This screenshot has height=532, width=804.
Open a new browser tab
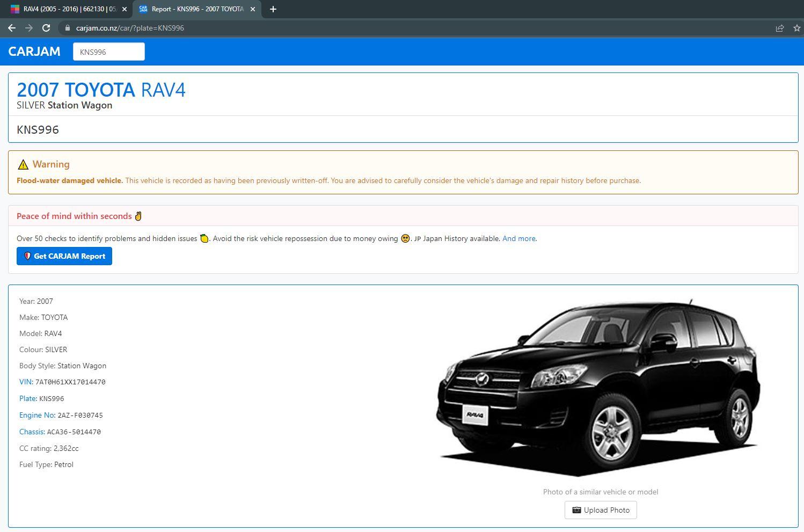pos(273,9)
